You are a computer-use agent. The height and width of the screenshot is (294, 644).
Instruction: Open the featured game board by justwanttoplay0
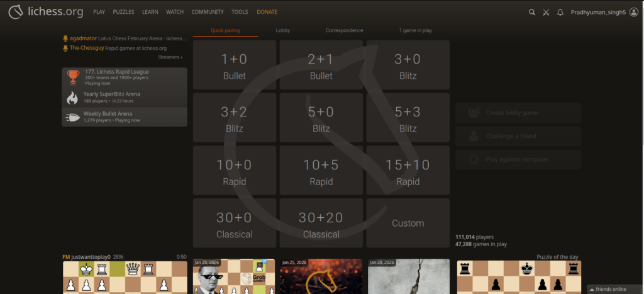click(x=125, y=278)
